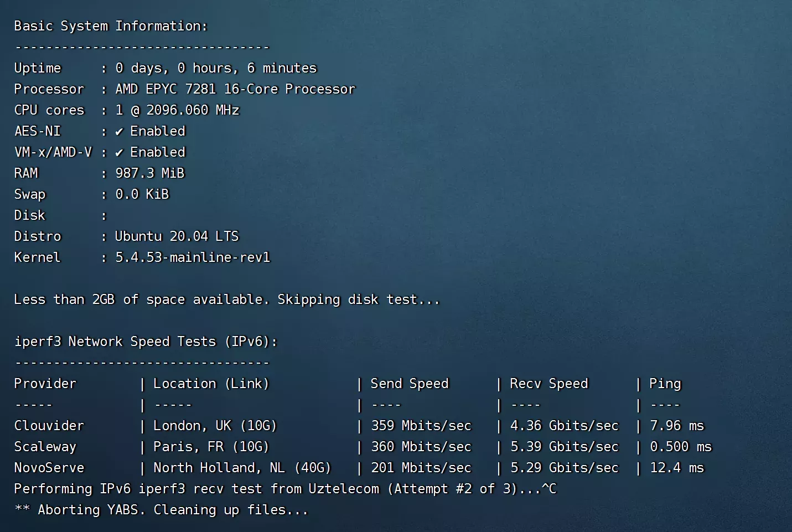Viewport: 792px width, 532px height.
Task: Click the Aborting YABS cleanup message
Action: pos(162,510)
